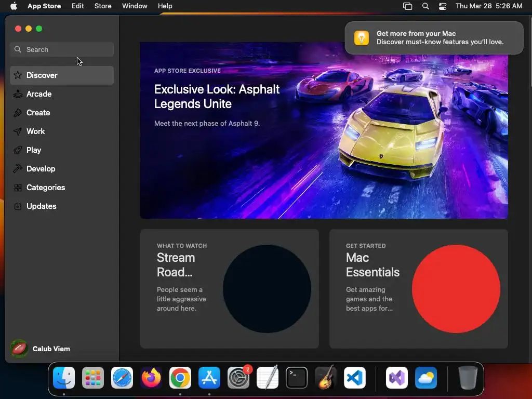Image resolution: width=532 pixels, height=399 pixels.
Task: Click the "GET STARTED" label
Action: [x=366, y=246]
